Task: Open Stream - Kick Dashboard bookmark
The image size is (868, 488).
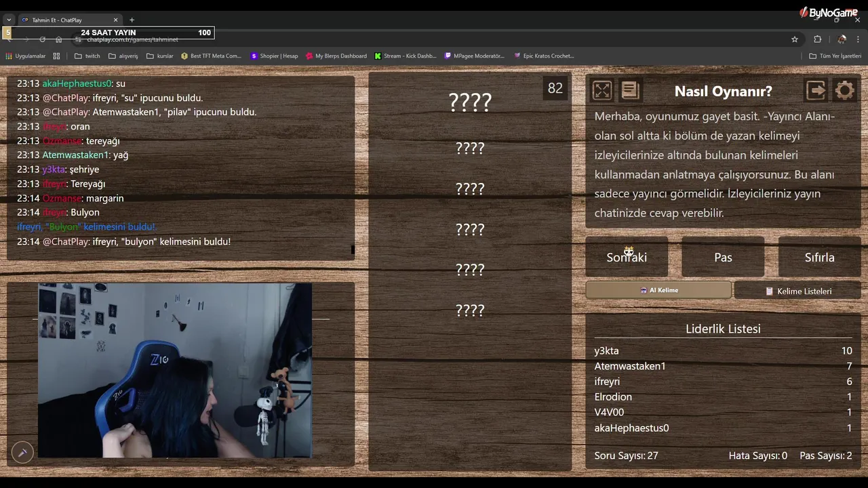Action: click(x=406, y=56)
